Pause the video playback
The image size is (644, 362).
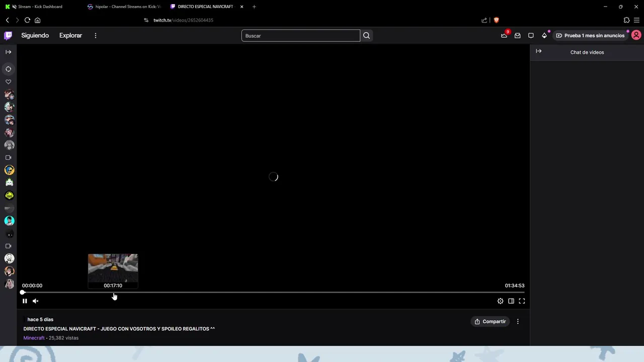25,301
